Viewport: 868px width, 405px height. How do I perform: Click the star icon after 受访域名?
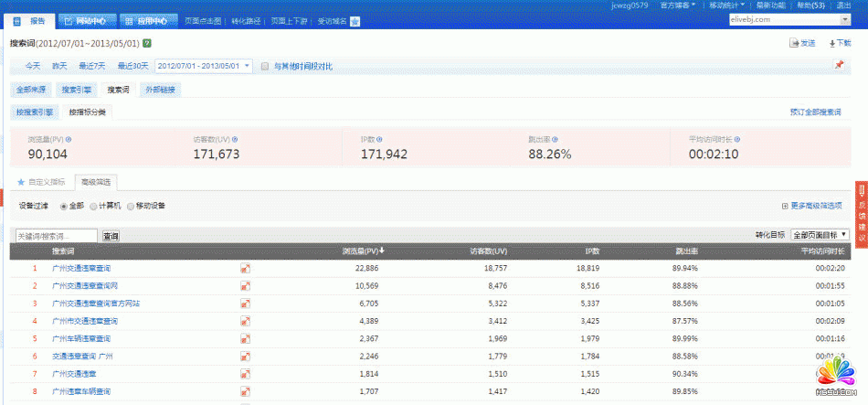[x=355, y=20]
